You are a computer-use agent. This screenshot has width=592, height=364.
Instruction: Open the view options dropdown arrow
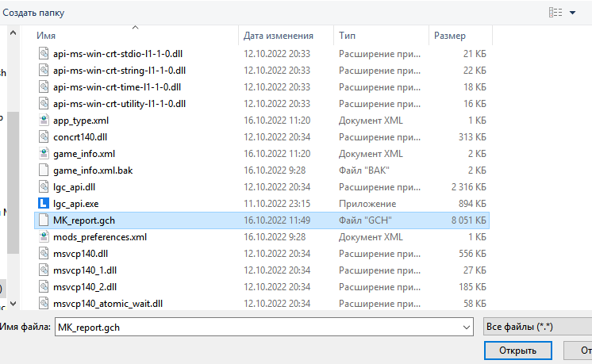click(572, 13)
